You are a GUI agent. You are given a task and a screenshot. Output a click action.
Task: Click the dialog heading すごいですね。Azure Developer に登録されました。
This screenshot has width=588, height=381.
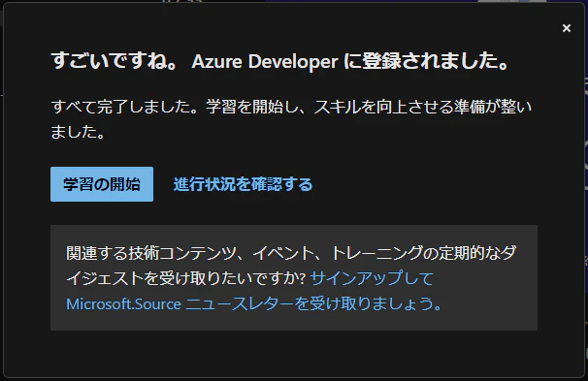(x=279, y=61)
